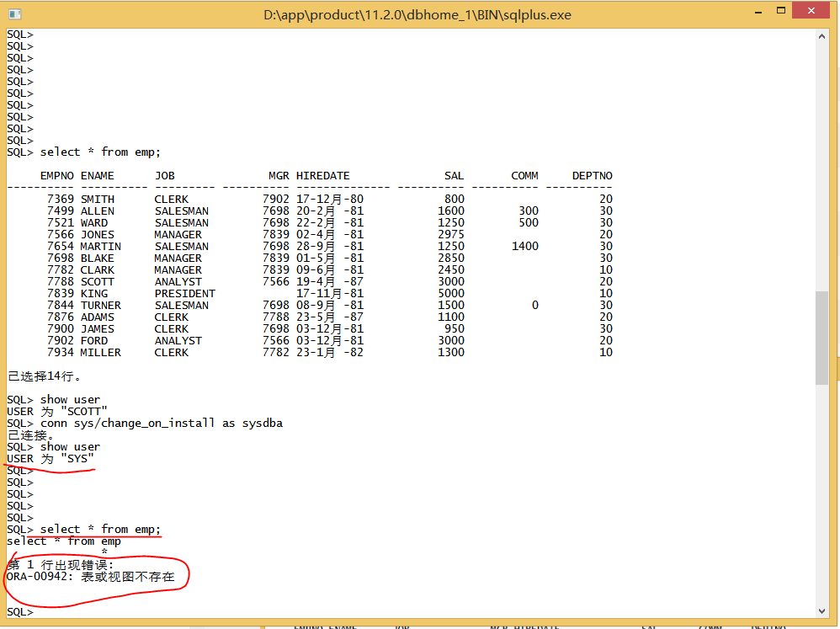840x629 pixels.
Task: Click the ENAME column header
Action: point(98,176)
